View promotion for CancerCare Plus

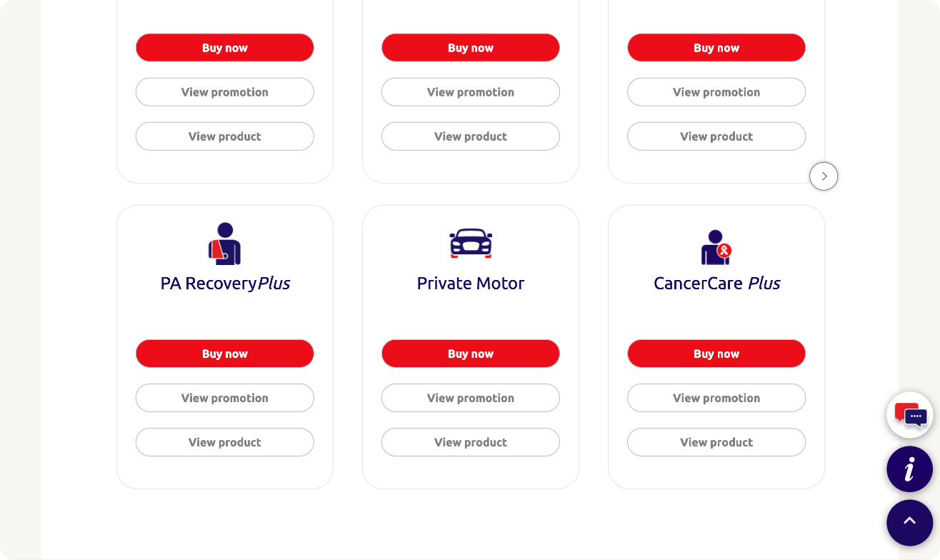(x=716, y=398)
